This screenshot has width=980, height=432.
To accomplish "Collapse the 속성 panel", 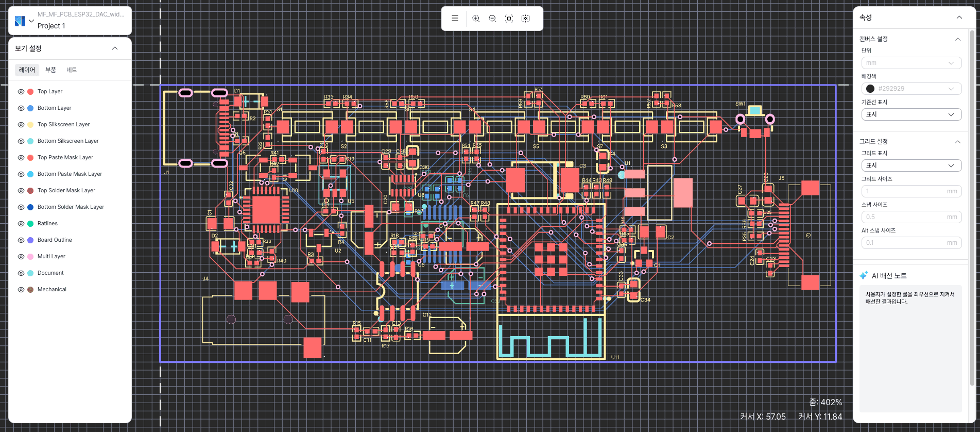I will (x=959, y=18).
